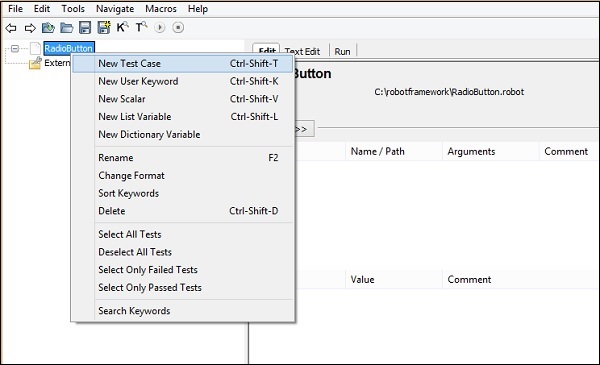This screenshot has height=365, width=600.
Task: Choose Deselect All Tests
Action: click(183, 252)
